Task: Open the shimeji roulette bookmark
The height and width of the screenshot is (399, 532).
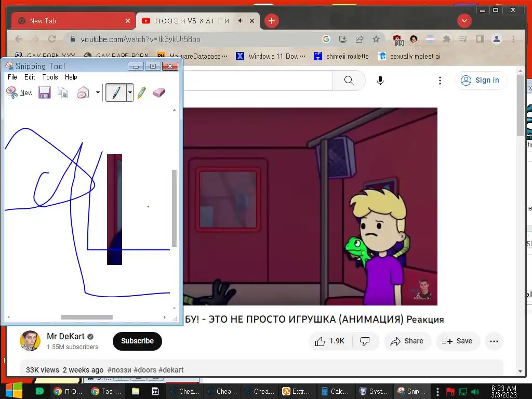Action: click(341, 56)
